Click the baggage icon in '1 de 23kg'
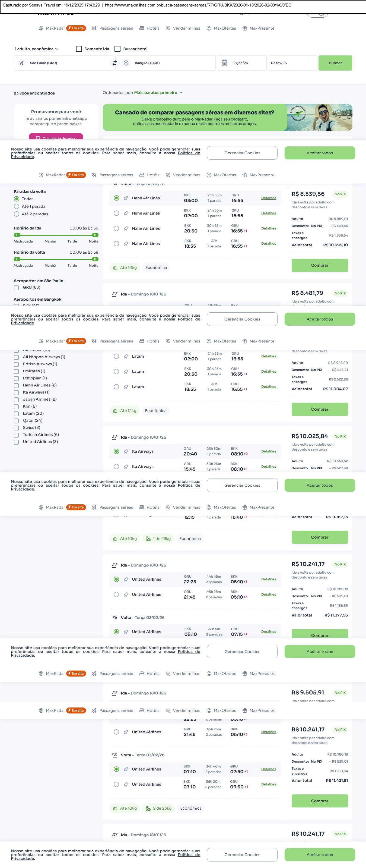 click(148, 539)
